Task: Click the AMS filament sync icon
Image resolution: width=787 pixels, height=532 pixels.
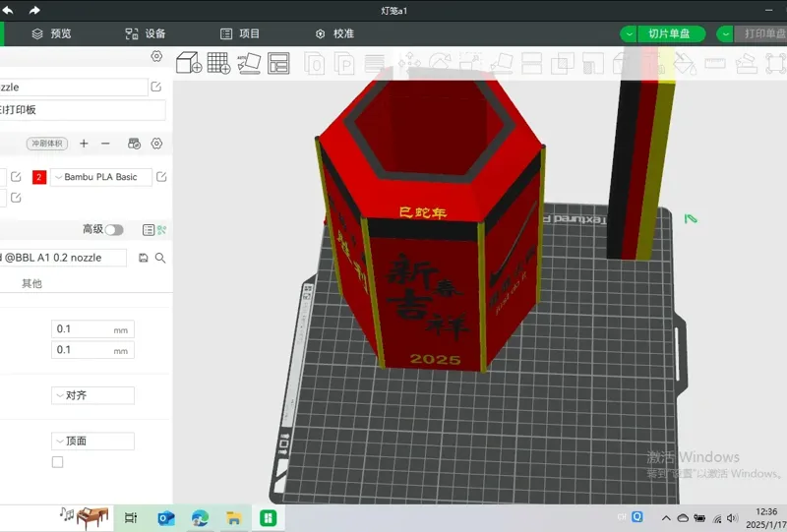Action: tap(134, 144)
